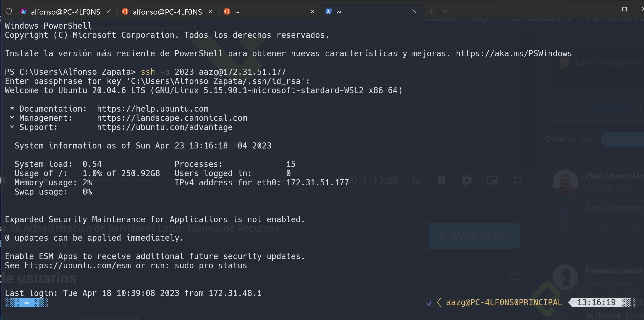Open the help.ubuntu.com documentation link

click(x=153, y=109)
